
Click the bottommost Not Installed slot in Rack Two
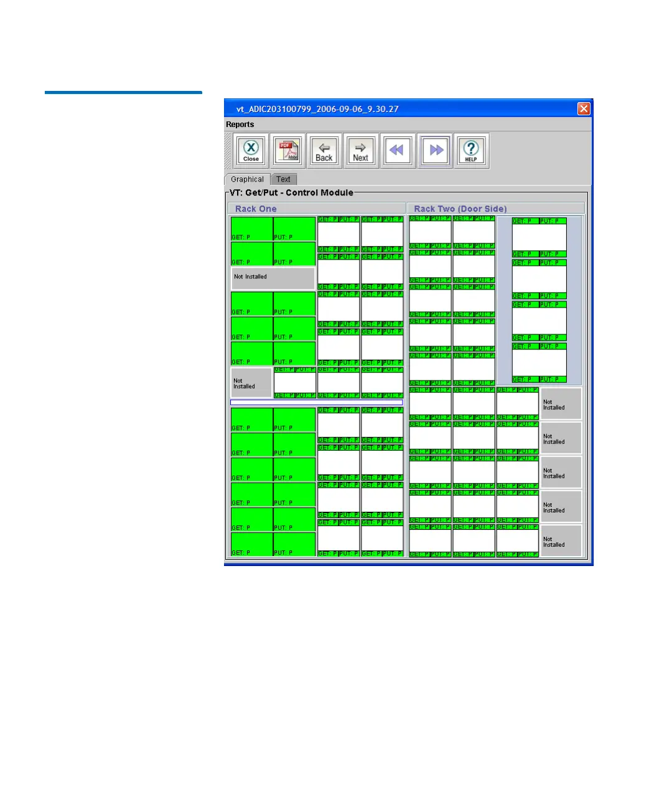click(561, 541)
